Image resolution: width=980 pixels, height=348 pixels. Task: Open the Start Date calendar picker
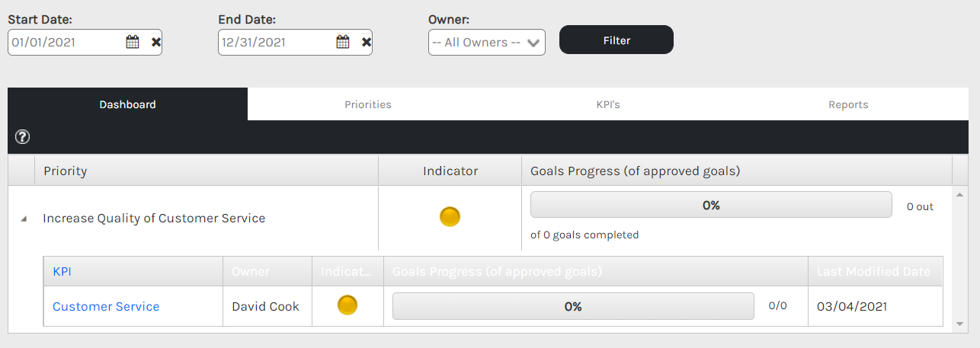(133, 43)
